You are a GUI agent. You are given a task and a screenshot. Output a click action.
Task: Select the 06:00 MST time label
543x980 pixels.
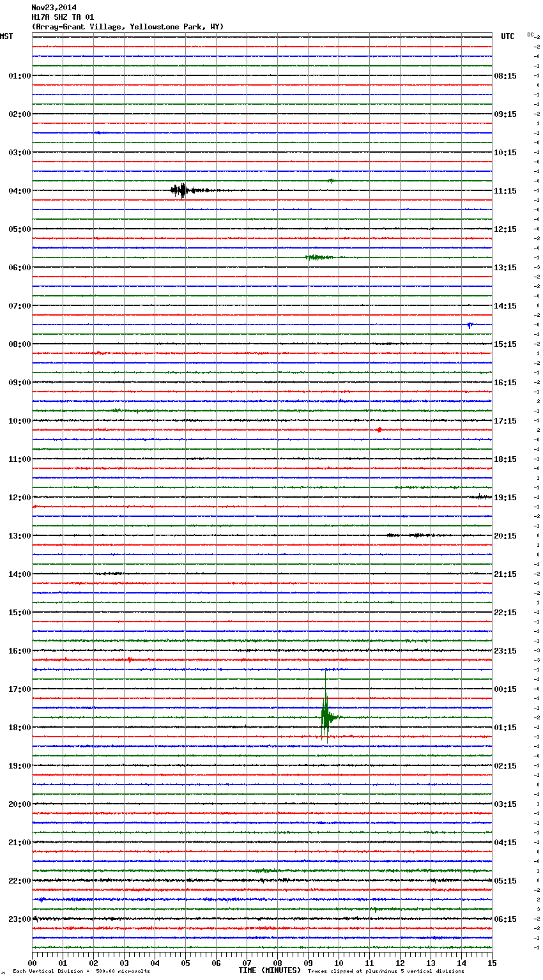[x=20, y=268]
